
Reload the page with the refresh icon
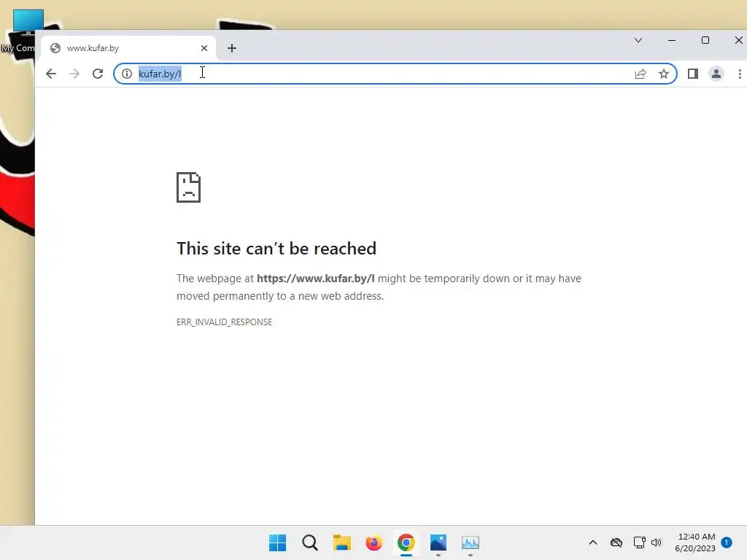tap(98, 74)
